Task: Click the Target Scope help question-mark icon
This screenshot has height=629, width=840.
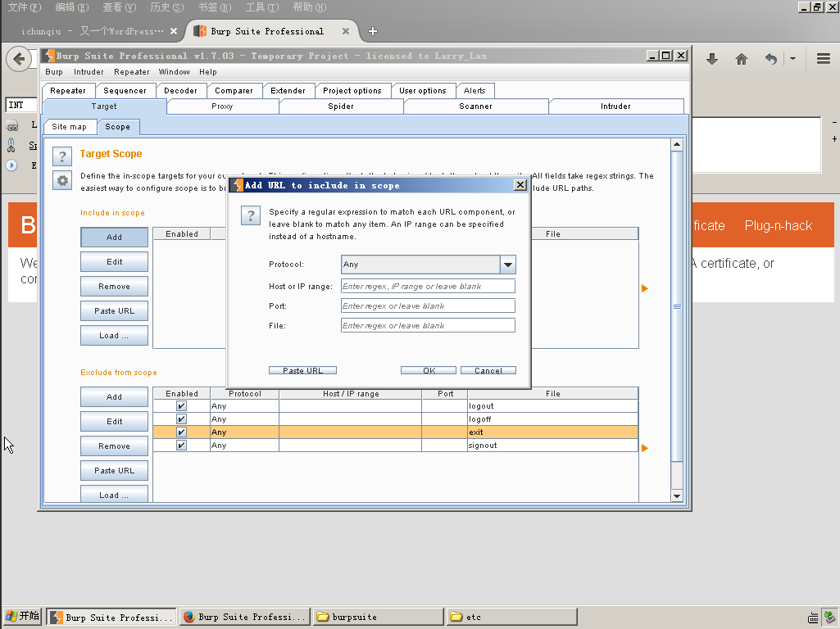Action: (x=62, y=156)
